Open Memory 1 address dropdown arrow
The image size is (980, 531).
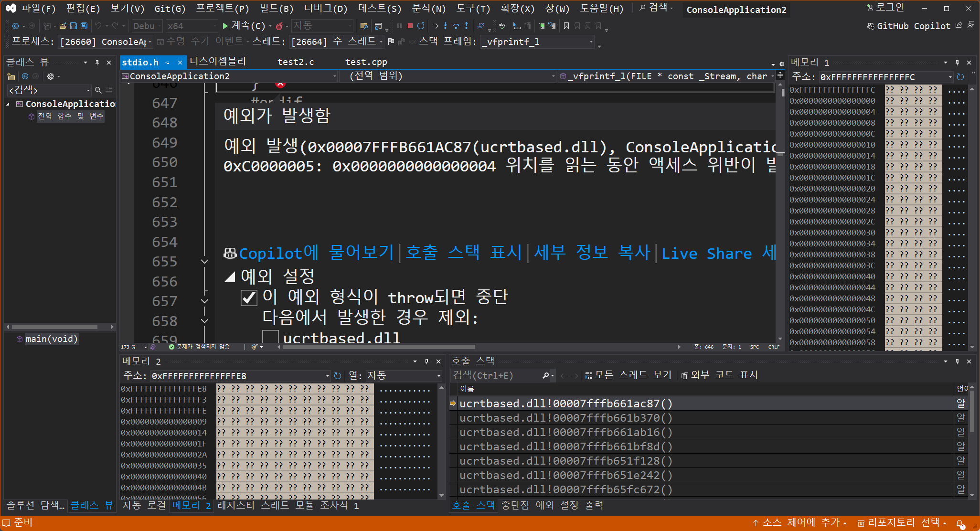[x=950, y=76]
